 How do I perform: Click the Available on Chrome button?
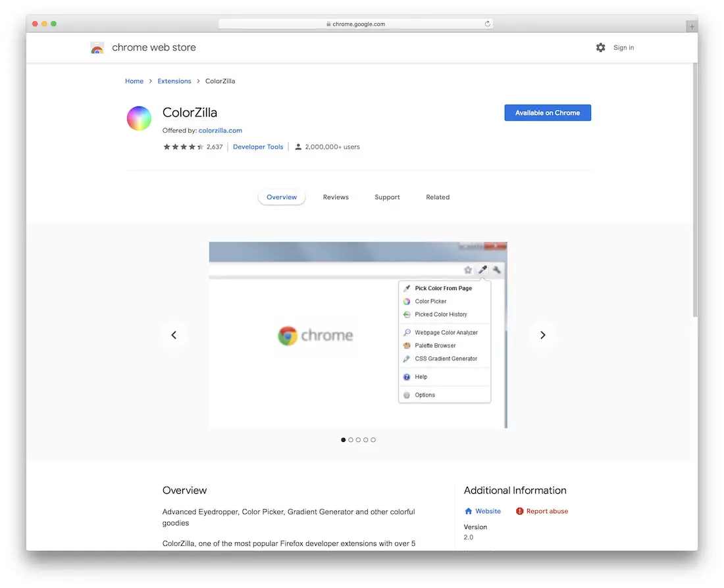point(548,112)
